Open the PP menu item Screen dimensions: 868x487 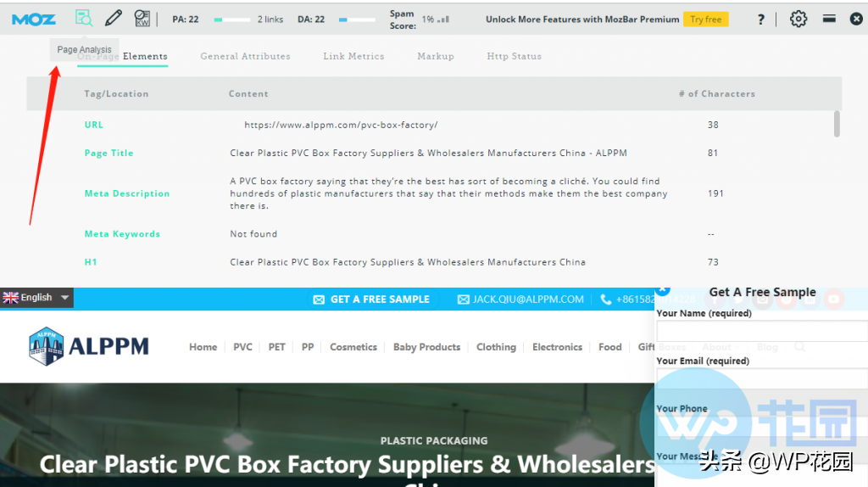click(308, 347)
